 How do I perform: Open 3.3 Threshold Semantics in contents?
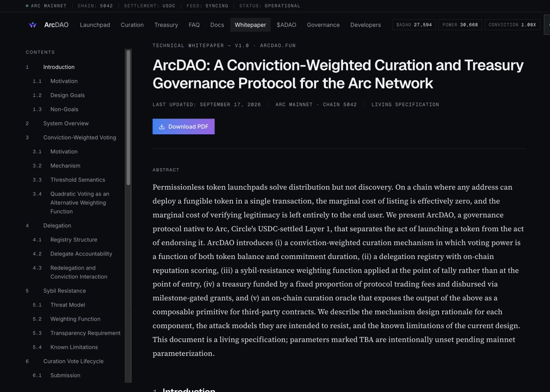coord(77,180)
